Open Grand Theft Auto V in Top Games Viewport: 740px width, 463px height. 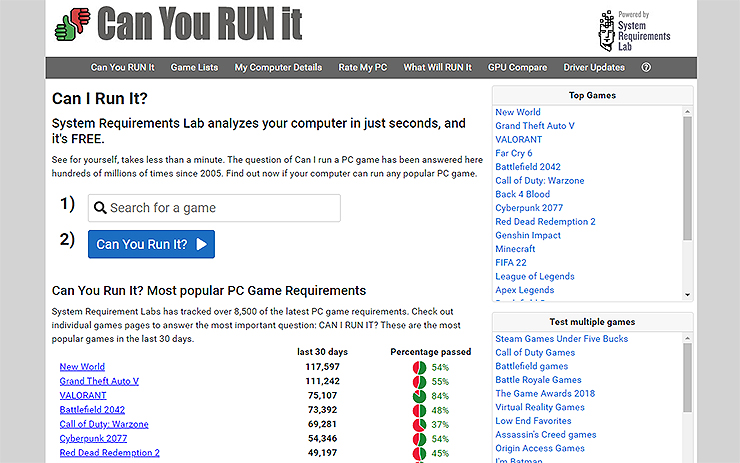pos(535,126)
